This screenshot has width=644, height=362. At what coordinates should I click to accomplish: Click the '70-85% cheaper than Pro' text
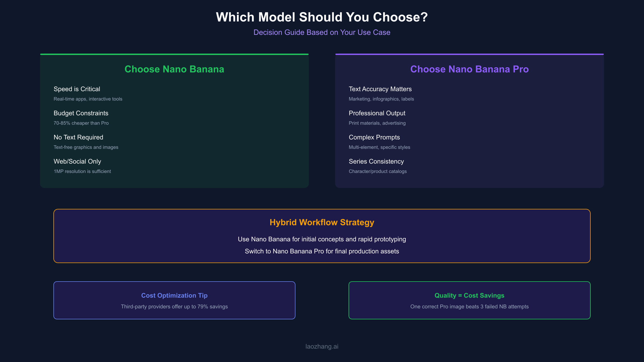click(x=81, y=123)
